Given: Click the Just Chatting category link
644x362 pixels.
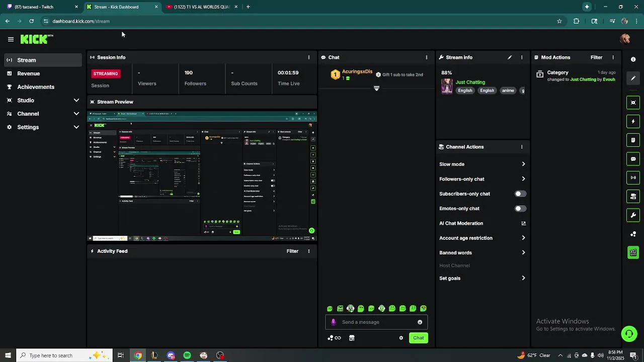Looking at the screenshot, I should (x=470, y=82).
